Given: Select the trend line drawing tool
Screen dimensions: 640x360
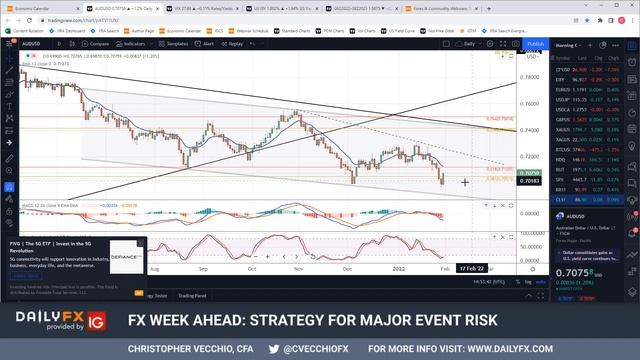Looking at the screenshot, I should pyautogui.click(x=9, y=71).
